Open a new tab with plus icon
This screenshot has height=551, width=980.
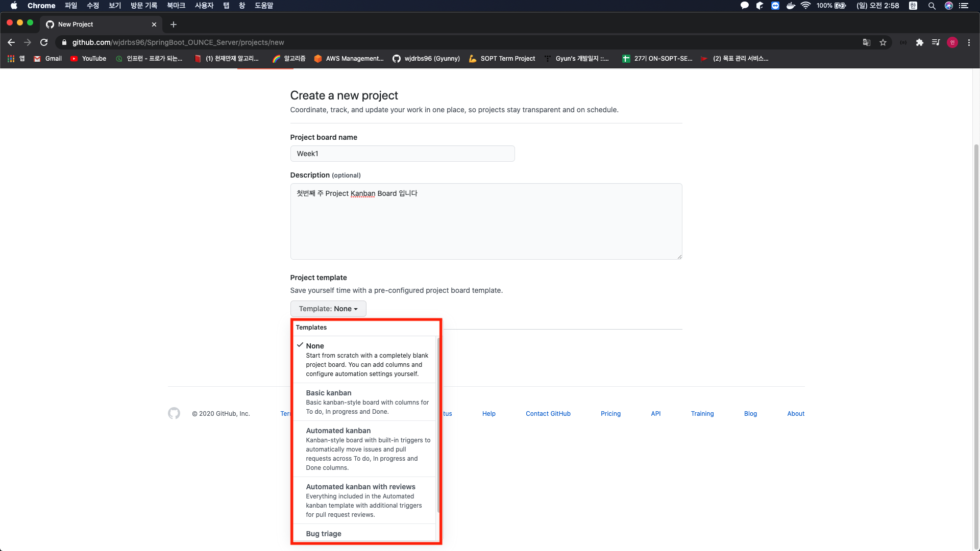pos(174,24)
